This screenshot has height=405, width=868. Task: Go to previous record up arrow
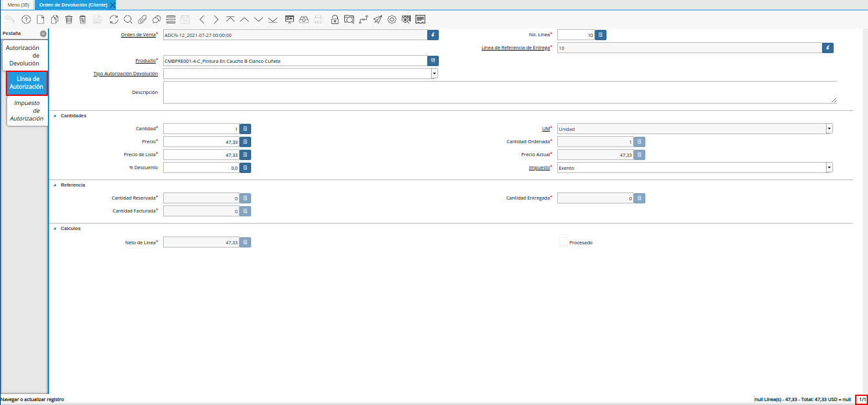pyautogui.click(x=245, y=19)
